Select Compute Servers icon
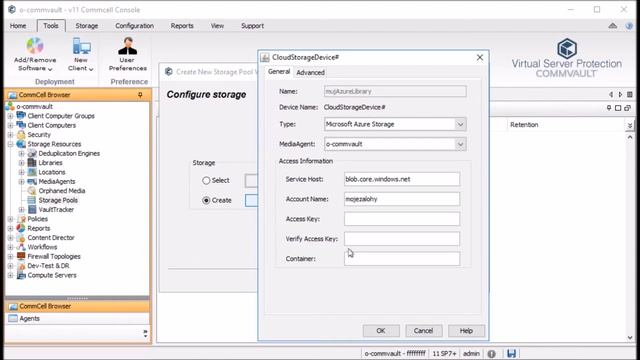 [x=21, y=276]
